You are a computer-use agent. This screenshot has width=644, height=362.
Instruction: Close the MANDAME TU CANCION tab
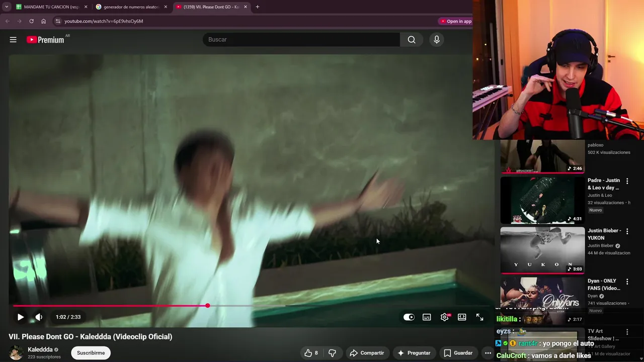point(86,7)
